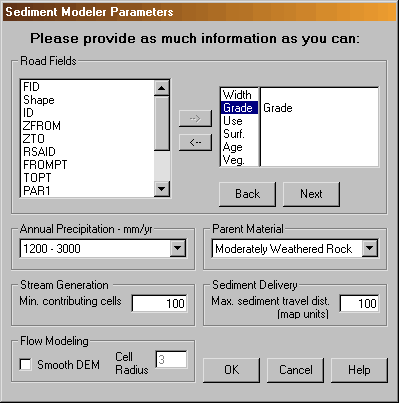Select Width in the parameter list
This screenshot has width=400, height=404.
(x=239, y=95)
